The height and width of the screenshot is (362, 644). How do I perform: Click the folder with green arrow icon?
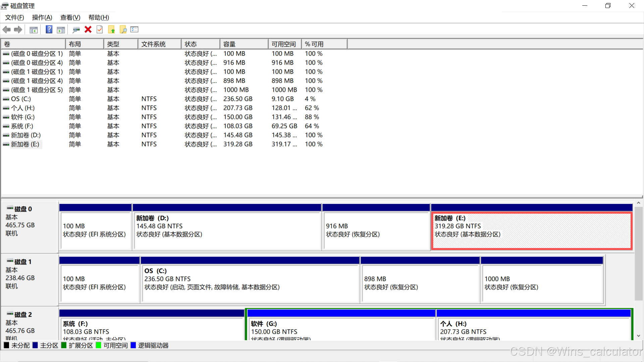(x=111, y=29)
